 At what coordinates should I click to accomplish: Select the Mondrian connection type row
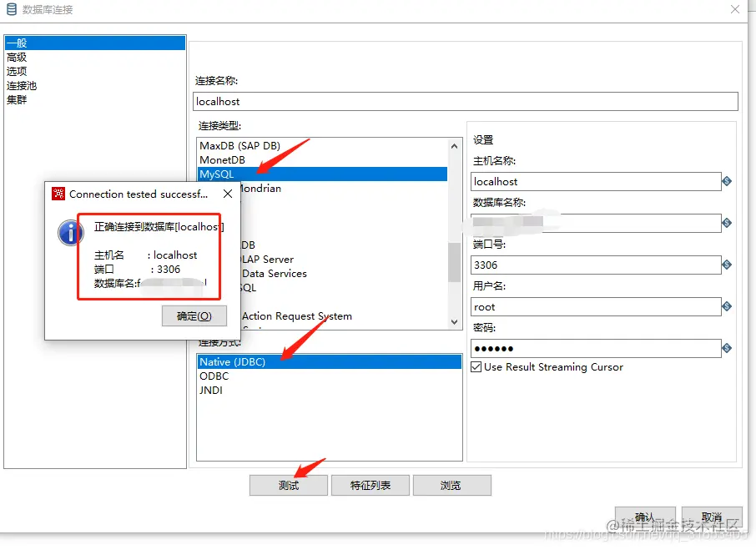(344, 189)
